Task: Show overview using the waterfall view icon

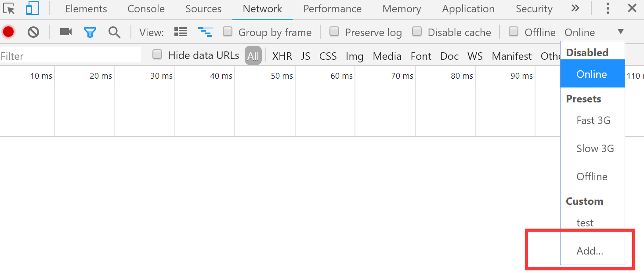Action: pyautogui.click(x=205, y=32)
